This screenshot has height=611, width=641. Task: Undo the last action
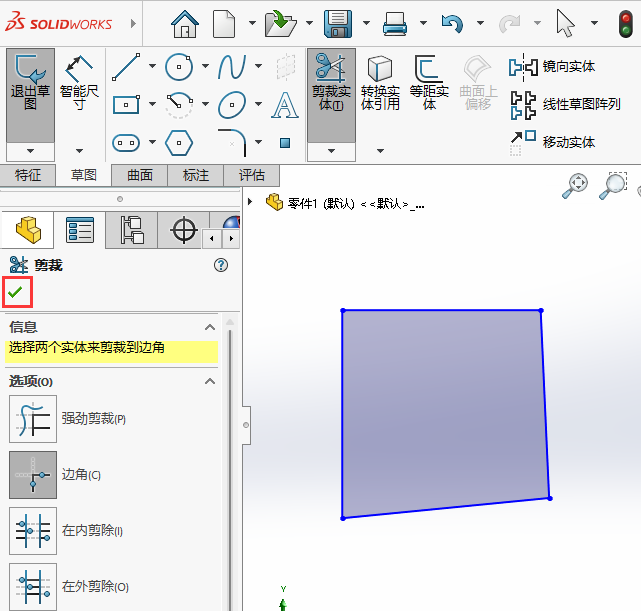tap(452, 24)
